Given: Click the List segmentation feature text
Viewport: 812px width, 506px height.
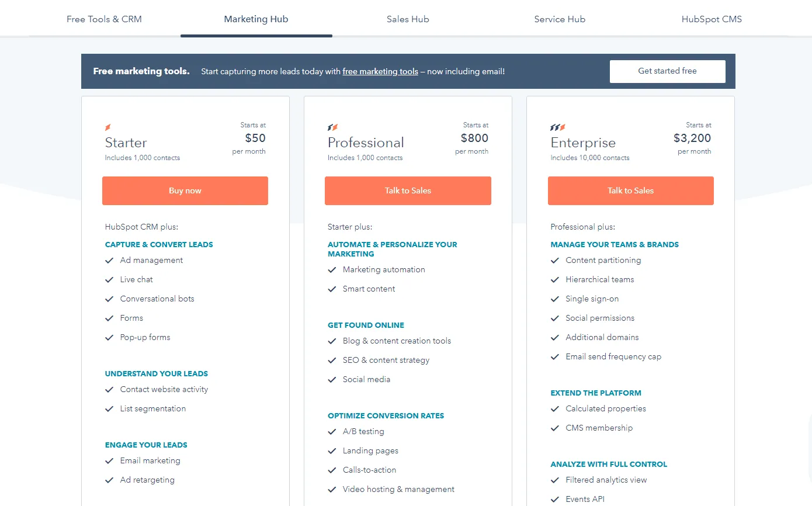Looking at the screenshot, I should [153, 409].
